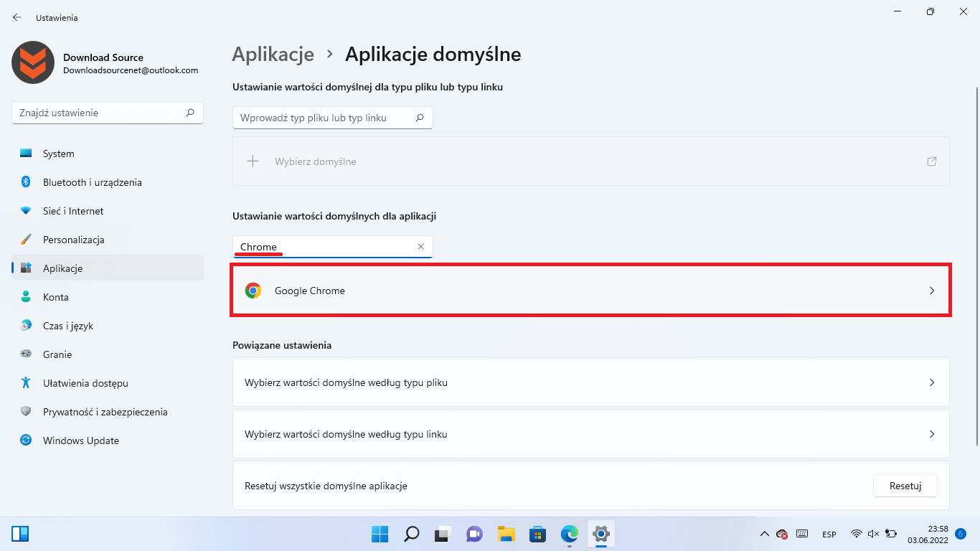Viewport: 980px width, 551px height.
Task: Open File Explorer from taskbar
Action: point(507,534)
